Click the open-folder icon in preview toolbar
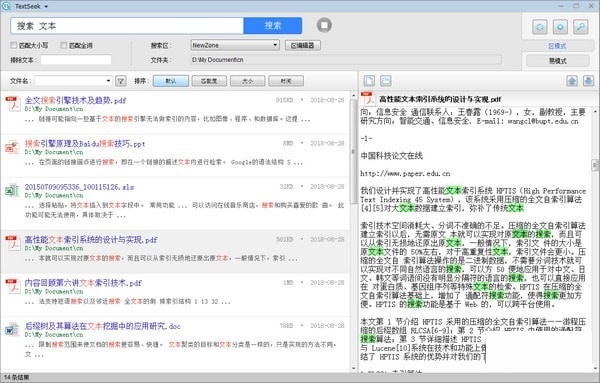The image size is (600, 383). (x=386, y=81)
